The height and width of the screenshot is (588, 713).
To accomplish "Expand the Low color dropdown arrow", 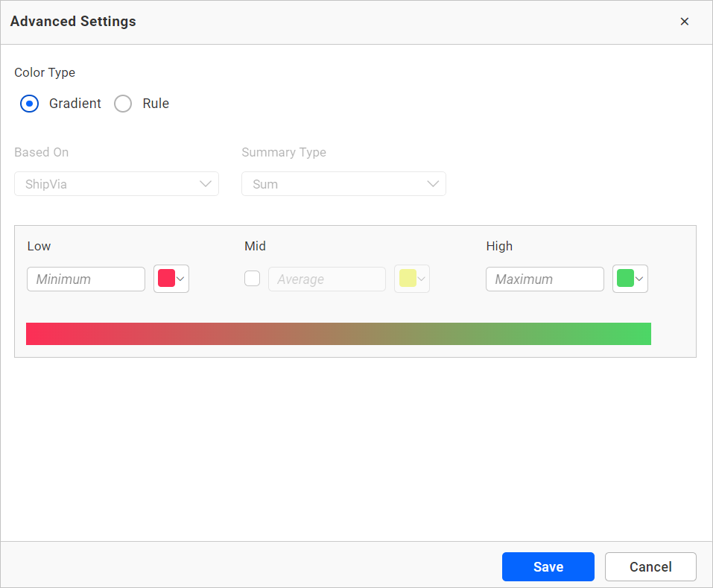I will click(180, 278).
